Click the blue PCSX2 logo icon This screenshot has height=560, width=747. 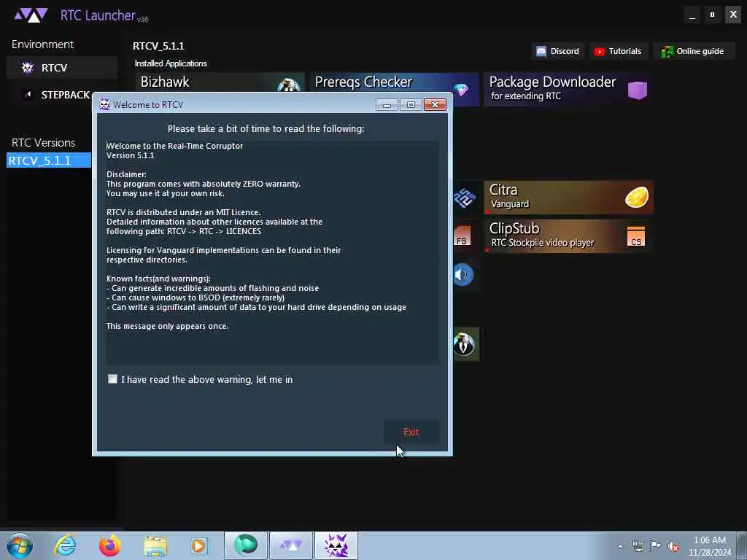(464, 198)
